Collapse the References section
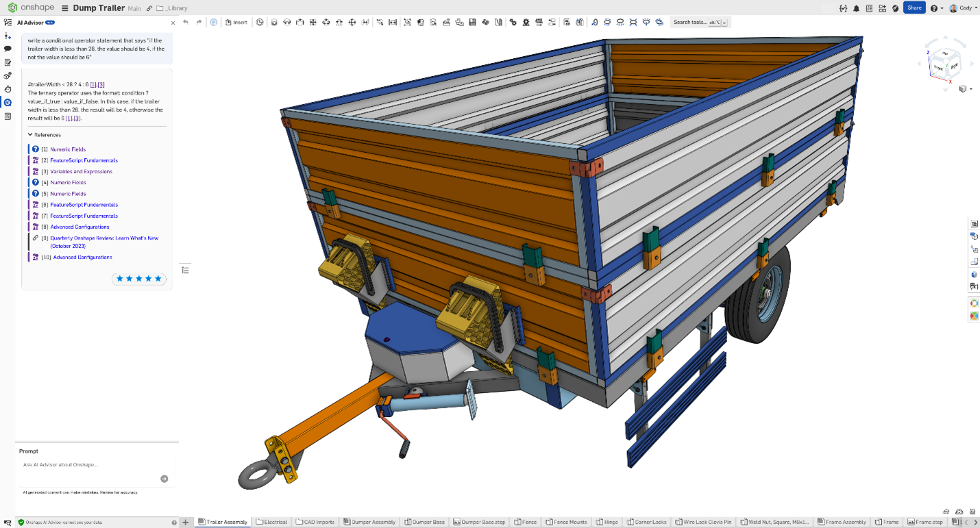 pos(31,135)
